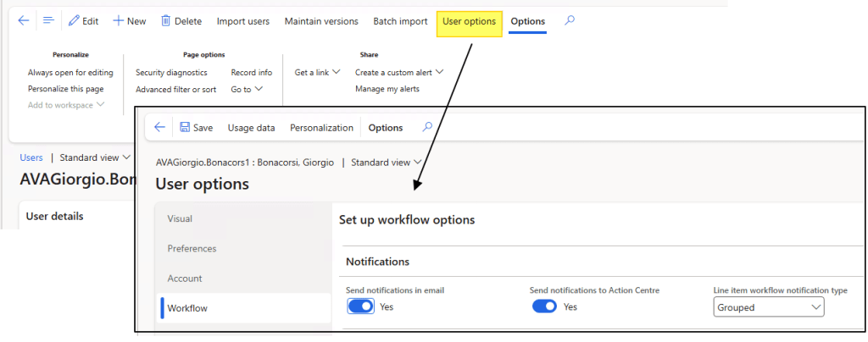Viewport: 868px width, 342px height.
Task: Open Create a custom alert dropdown
Action: [x=398, y=73]
